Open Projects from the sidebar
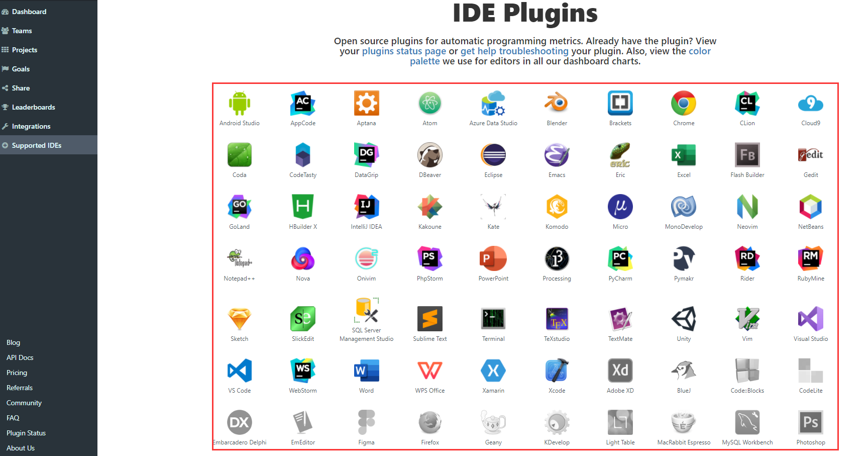The width and height of the screenshot is (868, 456). (x=49, y=50)
